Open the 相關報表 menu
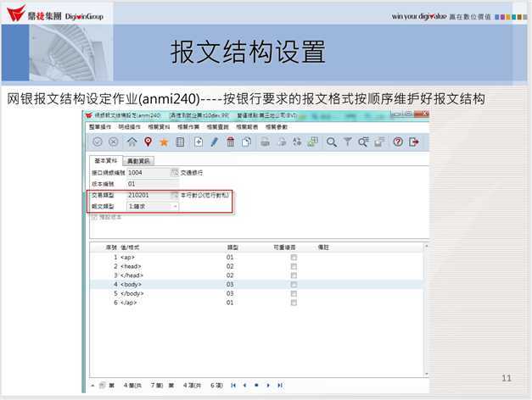This screenshot has height=400, width=532. pyautogui.click(x=247, y=127)
